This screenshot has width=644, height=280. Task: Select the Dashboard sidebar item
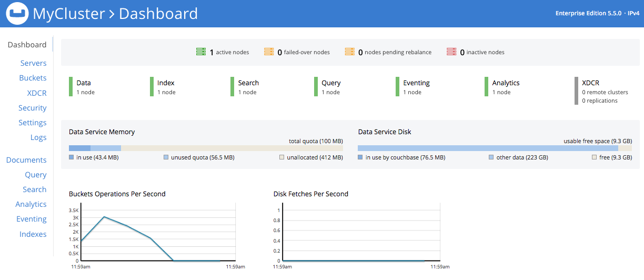(x=27, y=45)
